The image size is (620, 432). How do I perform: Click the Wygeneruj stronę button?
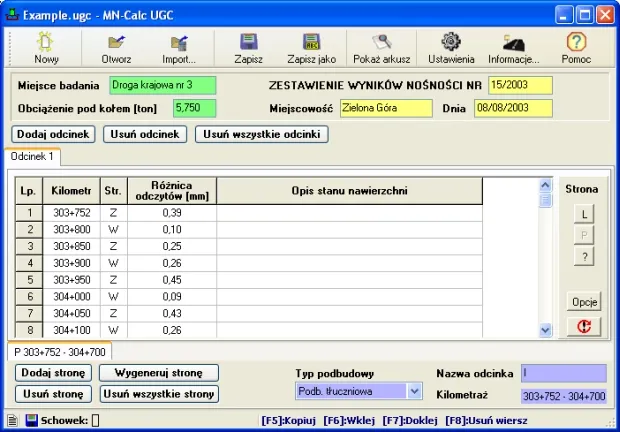click(x=158, y=373)
